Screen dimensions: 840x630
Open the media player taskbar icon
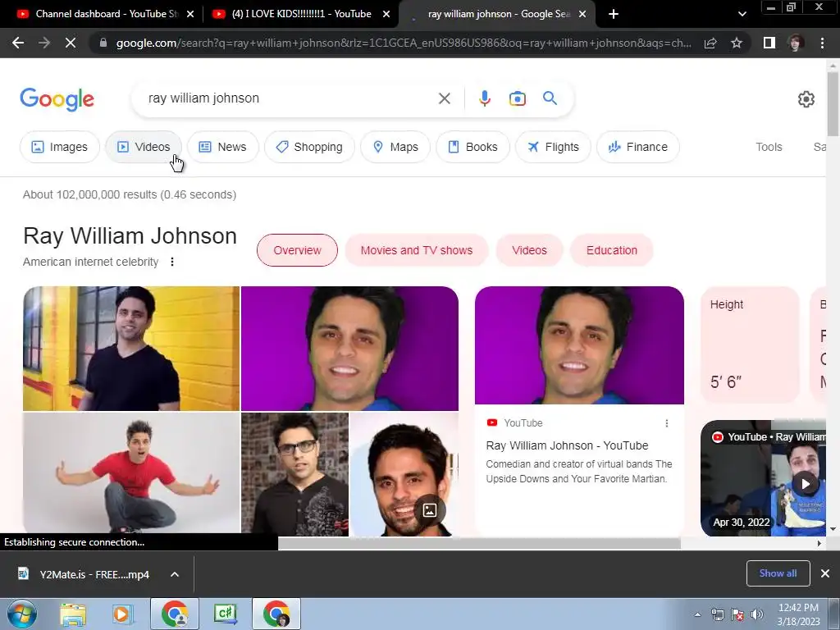click(122, 614)
